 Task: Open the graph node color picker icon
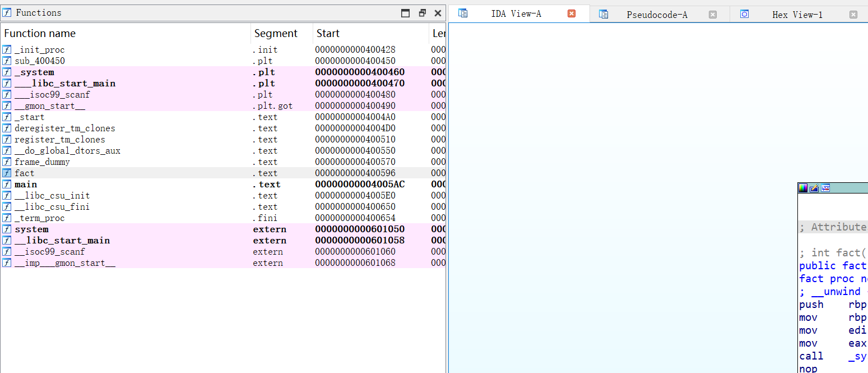(803, 188)
